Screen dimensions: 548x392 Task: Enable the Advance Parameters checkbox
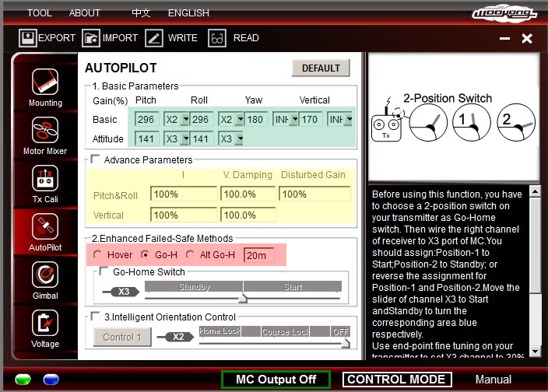[x=96, y=159]
